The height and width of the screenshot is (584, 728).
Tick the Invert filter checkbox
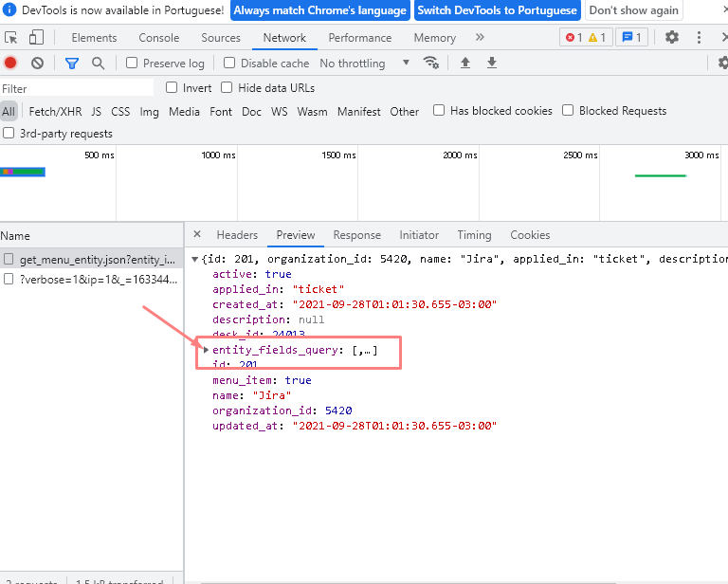point(172,87)
